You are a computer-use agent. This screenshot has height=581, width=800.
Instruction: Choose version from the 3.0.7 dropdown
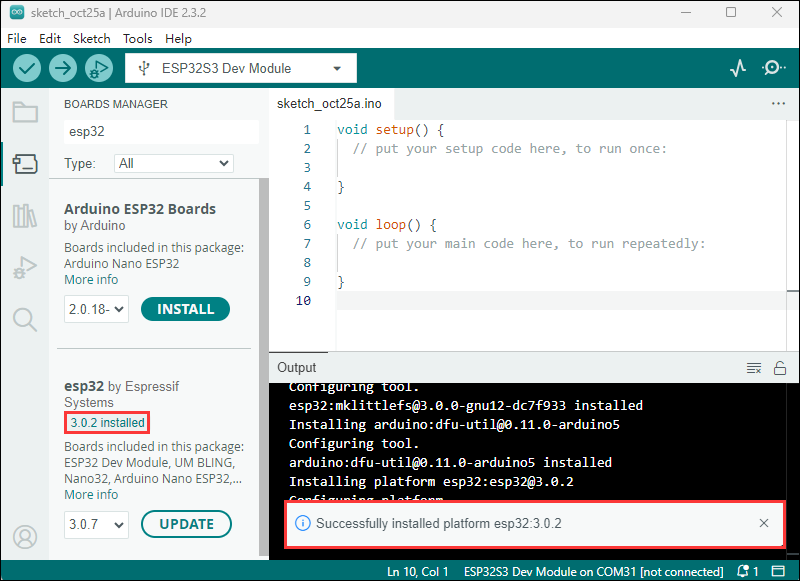click(96, 524)
